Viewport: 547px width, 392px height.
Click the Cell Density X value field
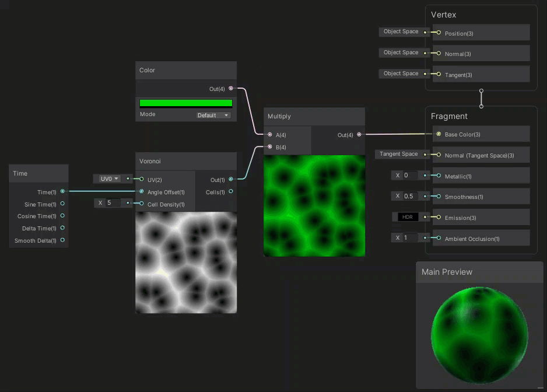coord(113,203)
